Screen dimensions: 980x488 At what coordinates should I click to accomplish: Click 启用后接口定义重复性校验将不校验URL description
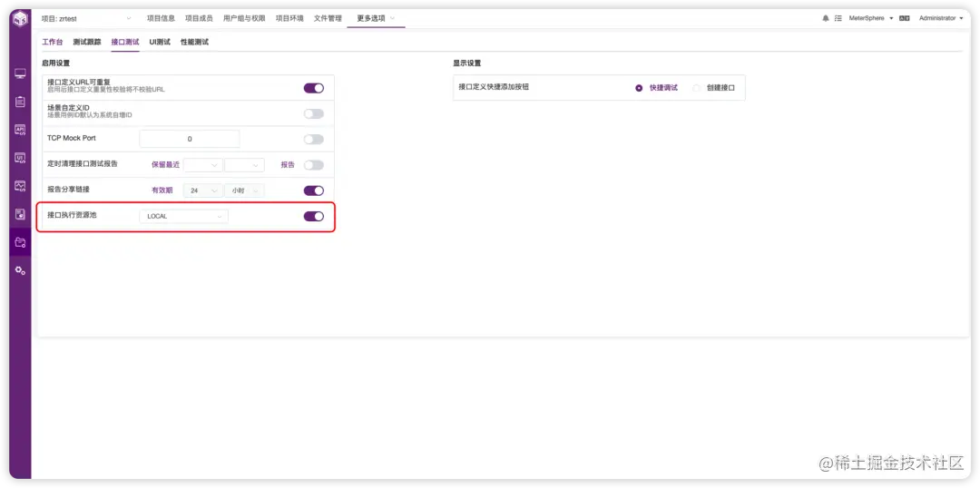click(106, 90)
